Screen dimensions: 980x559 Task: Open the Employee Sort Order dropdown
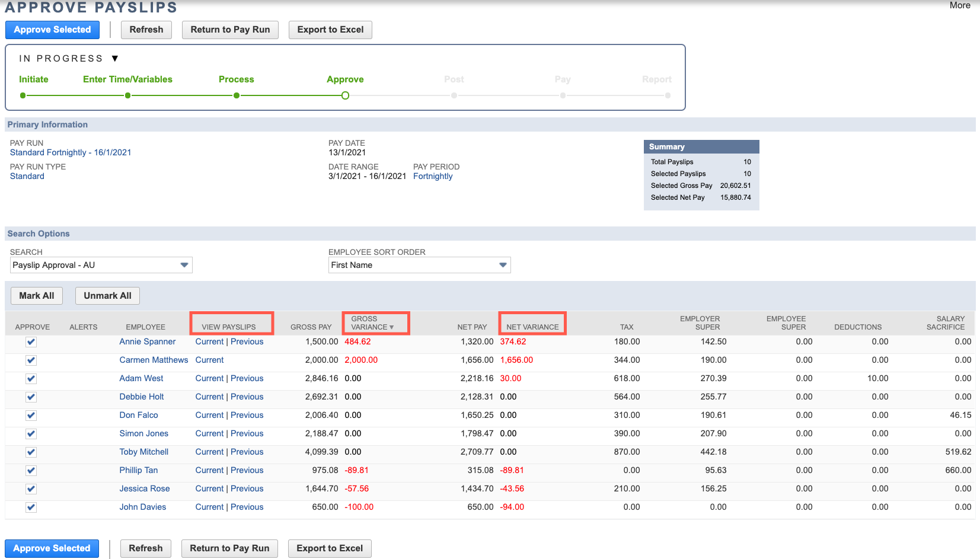[502, 264]
